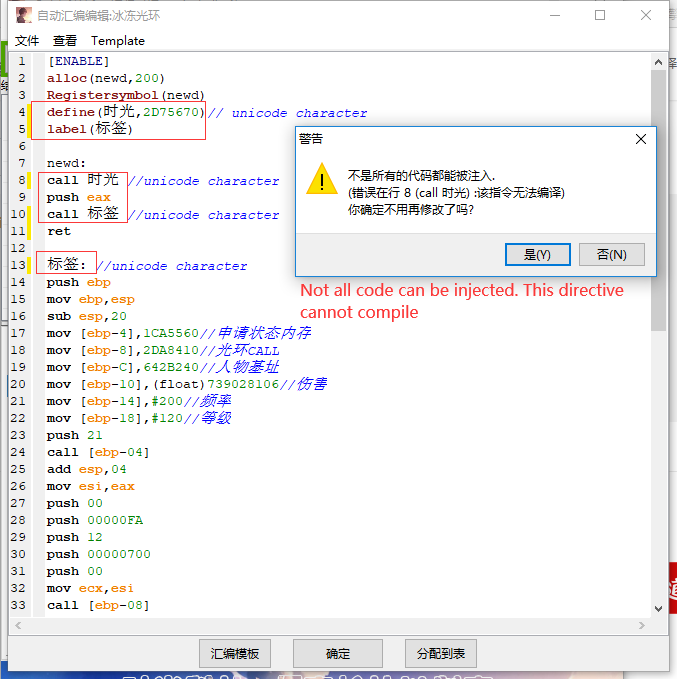
Task: Click the alloc(newd,200) line
Action: coord(106,78)
